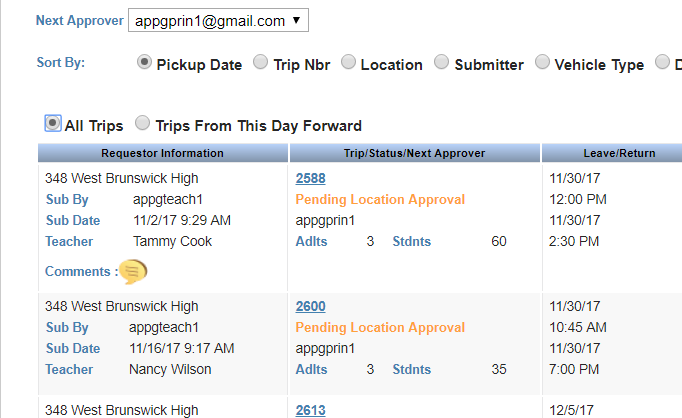Sort by Pickup Date
Viewport: 682px width, 418px height.
point(144,62)
